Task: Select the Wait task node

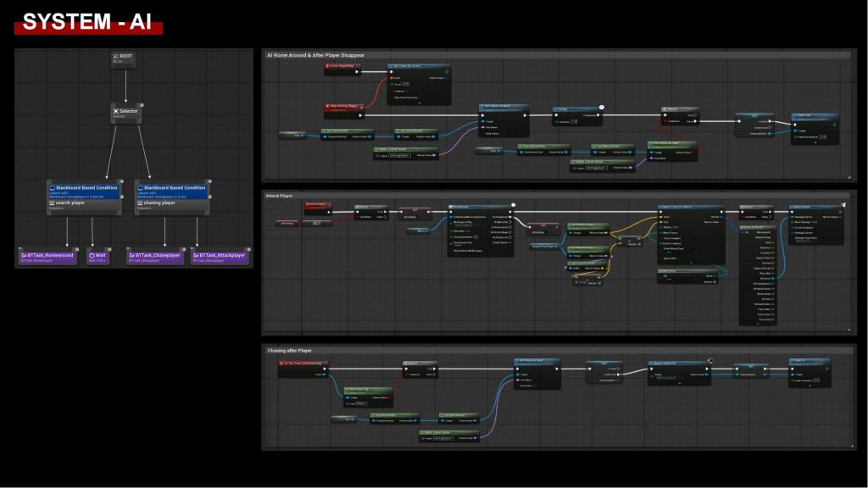Action: (x=99, y=256)
